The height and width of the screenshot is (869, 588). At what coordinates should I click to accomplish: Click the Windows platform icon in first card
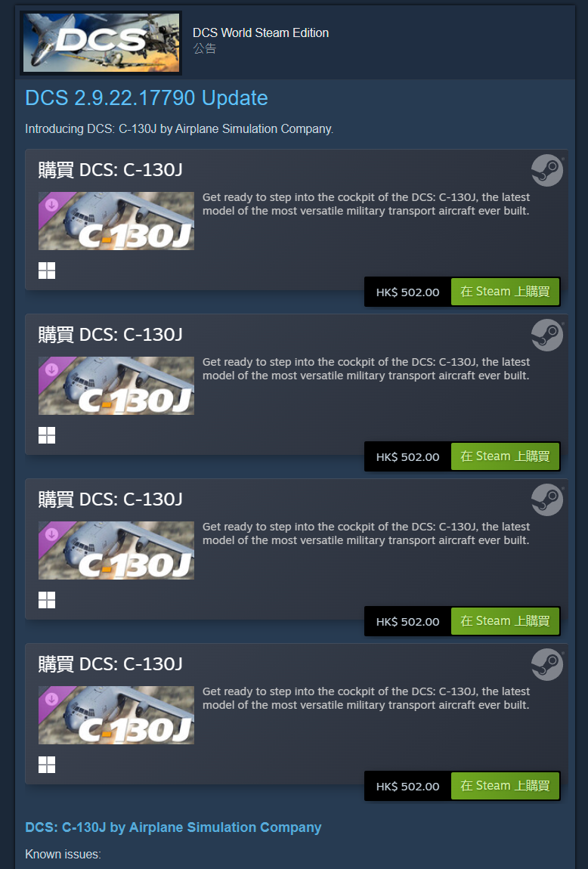(47, 271)
